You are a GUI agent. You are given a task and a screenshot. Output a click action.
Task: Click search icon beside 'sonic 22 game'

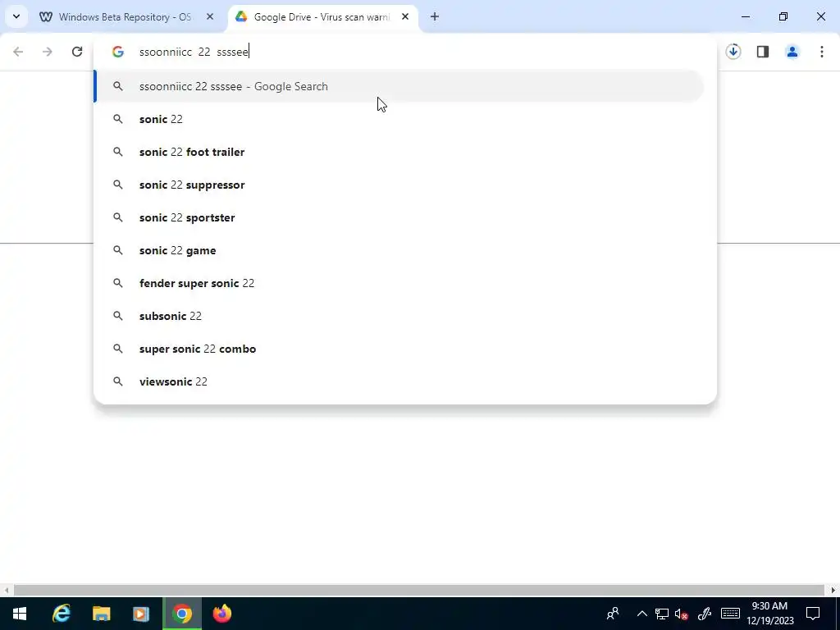point(118,250)
